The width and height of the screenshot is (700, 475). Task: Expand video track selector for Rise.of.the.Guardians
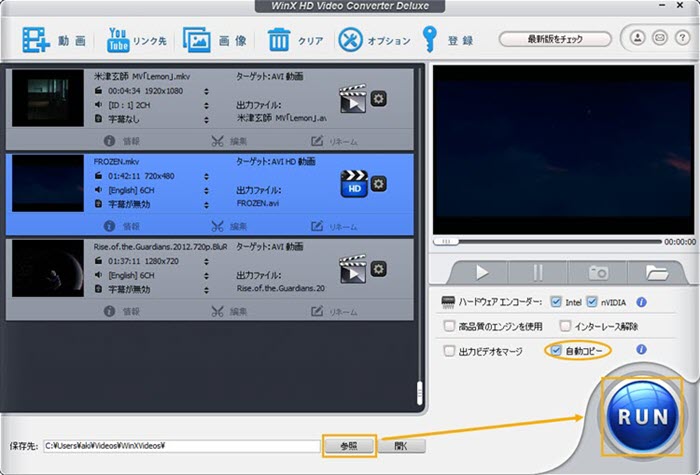[206, 262]
